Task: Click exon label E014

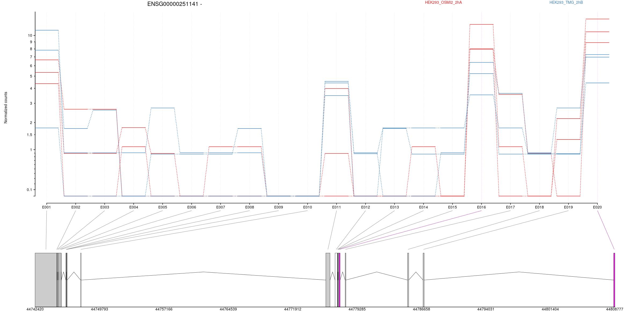Action: [x=423, y=207]
